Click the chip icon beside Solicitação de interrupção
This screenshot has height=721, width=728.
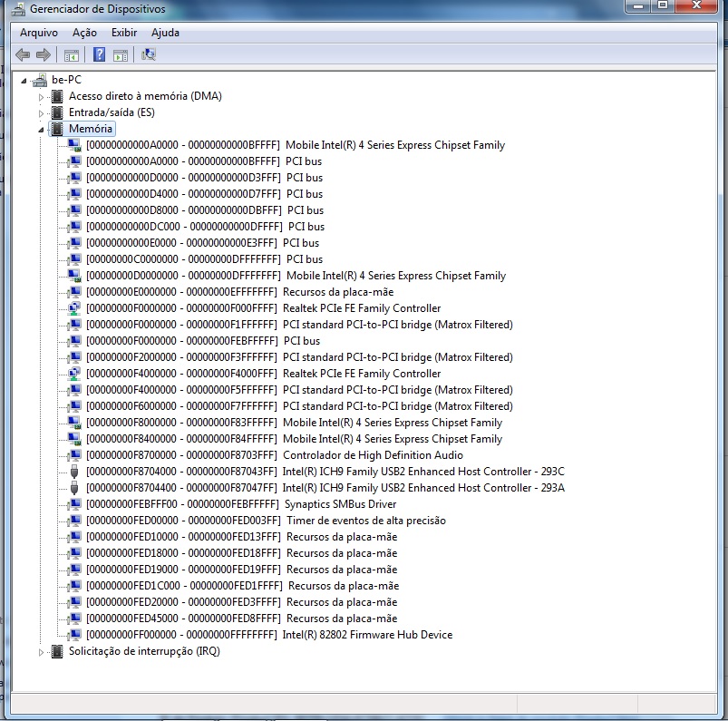tap(57, 651)
